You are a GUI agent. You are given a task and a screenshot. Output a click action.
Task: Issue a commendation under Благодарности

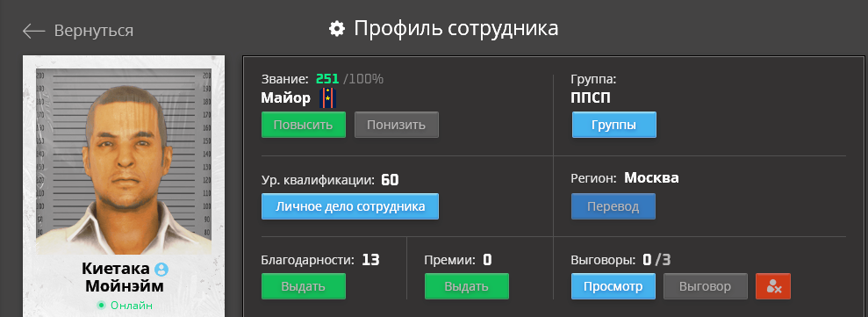(304, 286)
